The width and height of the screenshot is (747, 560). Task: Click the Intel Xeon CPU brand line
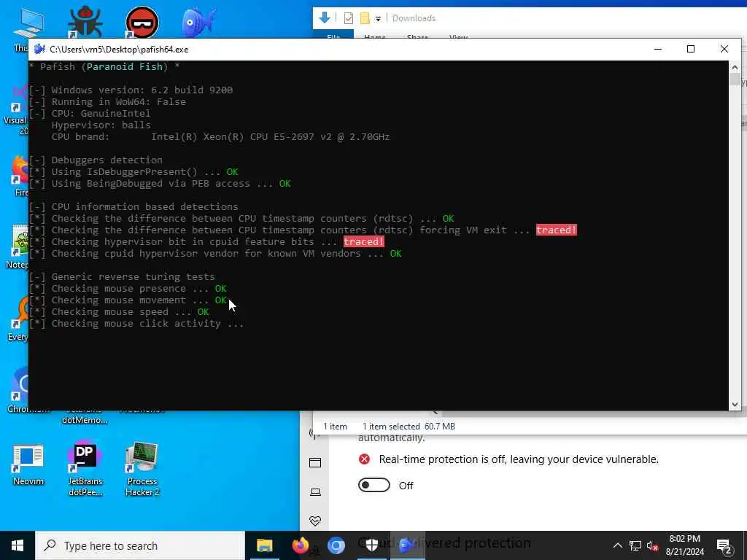(220, 137)
